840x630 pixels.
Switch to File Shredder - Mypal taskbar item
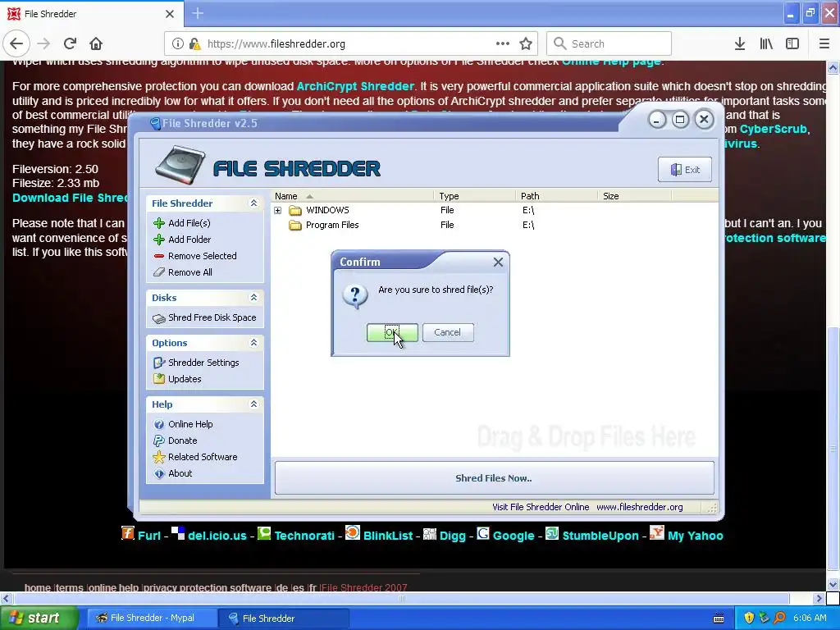tap(152, 618)
